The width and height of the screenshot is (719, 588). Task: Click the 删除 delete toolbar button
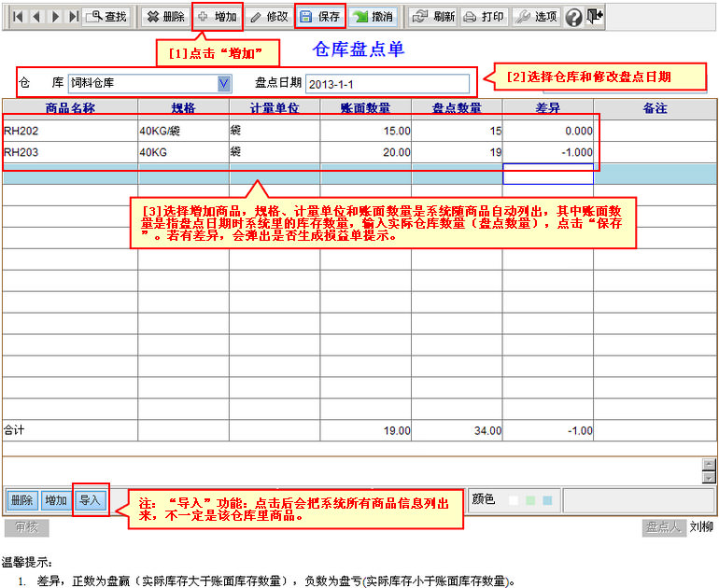click(164, 17)
